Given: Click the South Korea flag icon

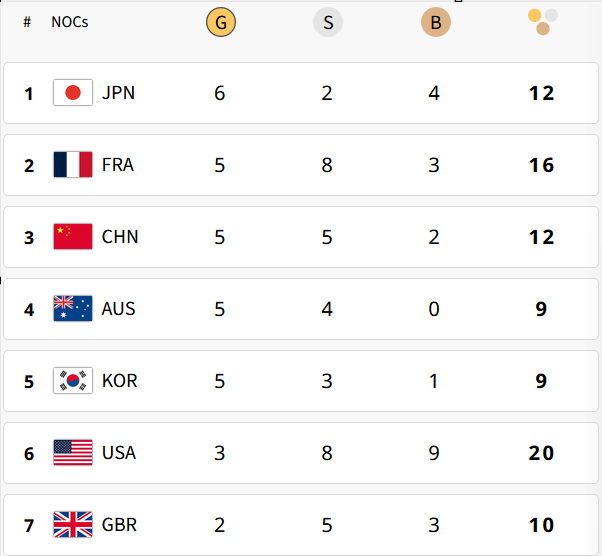Looking at the screenshot, I should tap(73, 381).
